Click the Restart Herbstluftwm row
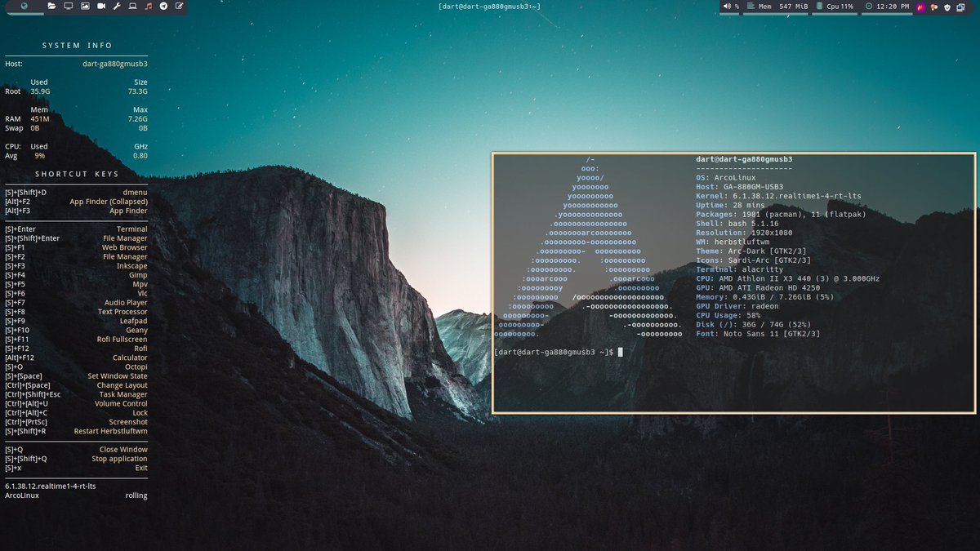Screen dimensions: 980x551 click(76, 431)
